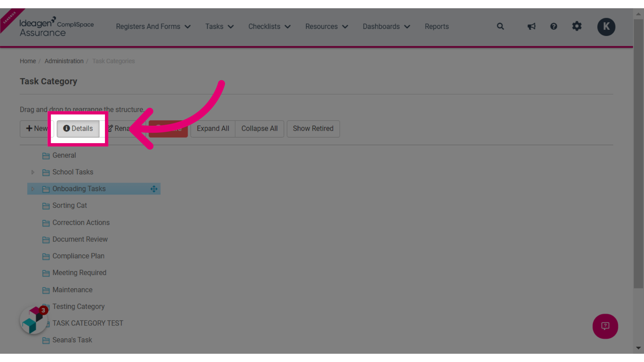Select the Compliance Plan category
This screenshot has height=362, width=644.
[78, 256]
